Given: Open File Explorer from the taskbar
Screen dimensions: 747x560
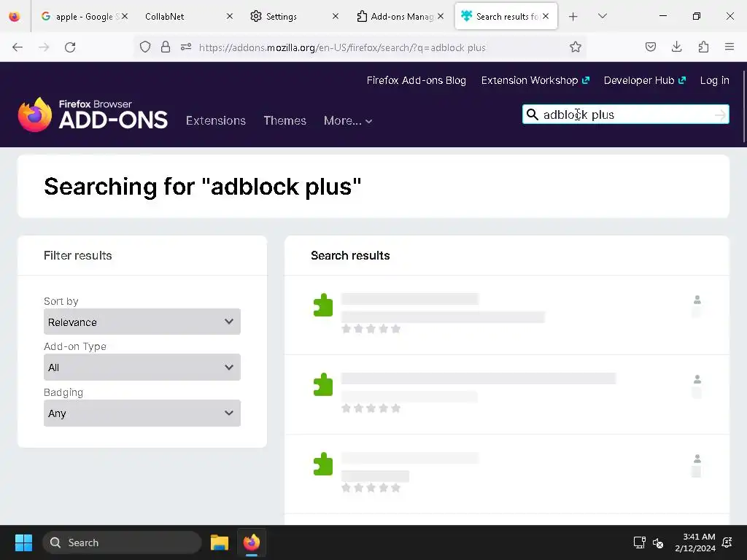Looking at the screenshot, I should pyautogui.click(x=220, y=542).
